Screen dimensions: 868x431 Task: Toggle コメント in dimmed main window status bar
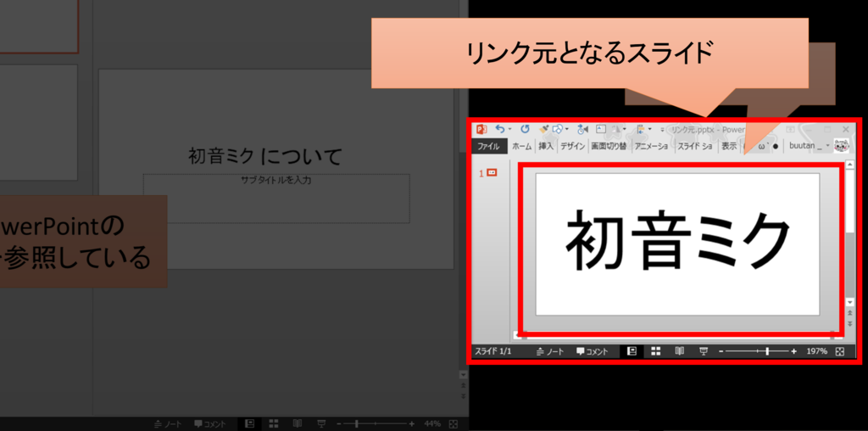(210, 424)
